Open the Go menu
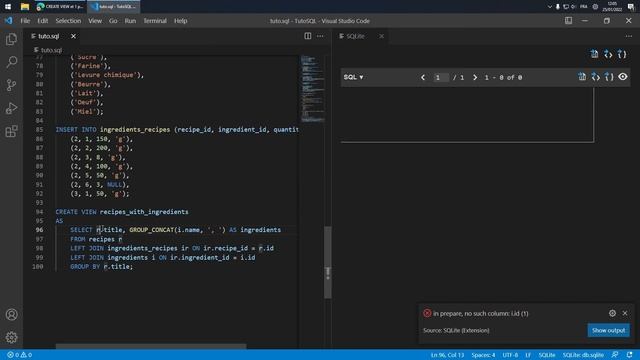Viewport: 640px width, 360px height. (x=113, y=21)
